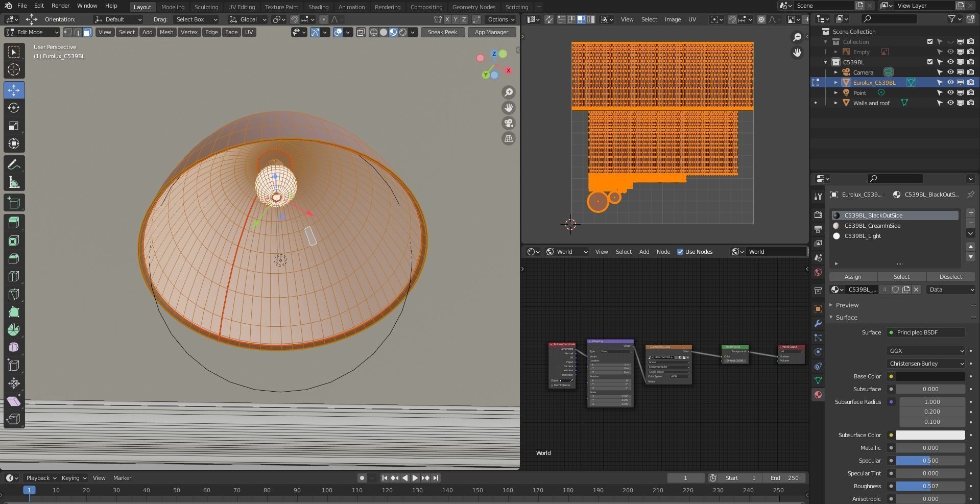This screenshot has height=504, width=980.
Task: Switch to the Shading workspace tab
Action: [x=318, y=7]
